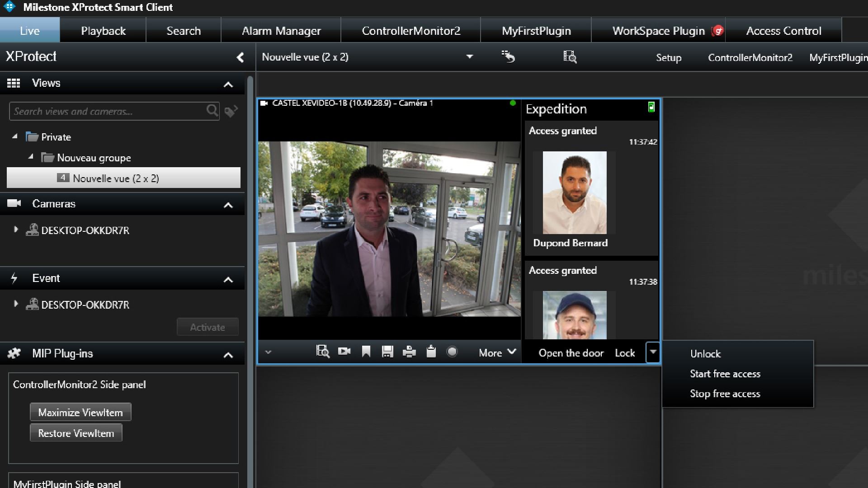
Task: Click the Activate button
Action: [208, 327]
